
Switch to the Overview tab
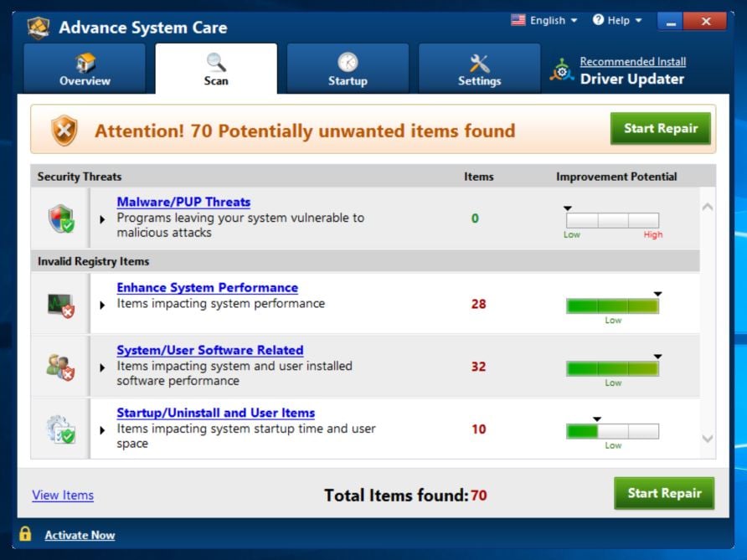(x=85, y=69)
